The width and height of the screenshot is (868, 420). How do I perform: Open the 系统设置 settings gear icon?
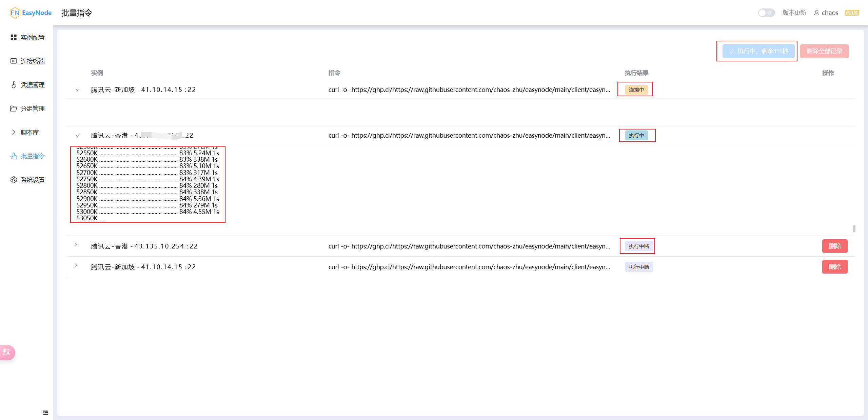pos(13,180)
